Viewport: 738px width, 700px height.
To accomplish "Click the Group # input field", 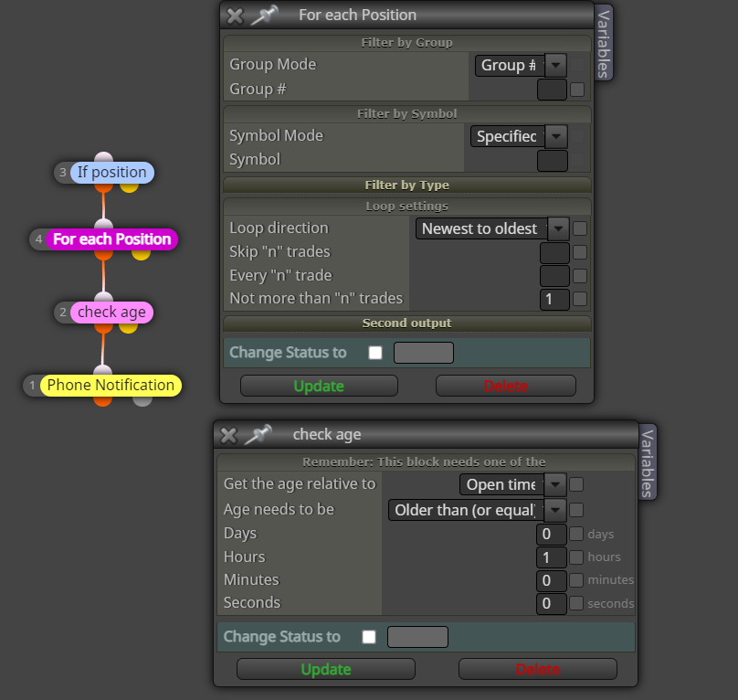I will tap(552, 90).
